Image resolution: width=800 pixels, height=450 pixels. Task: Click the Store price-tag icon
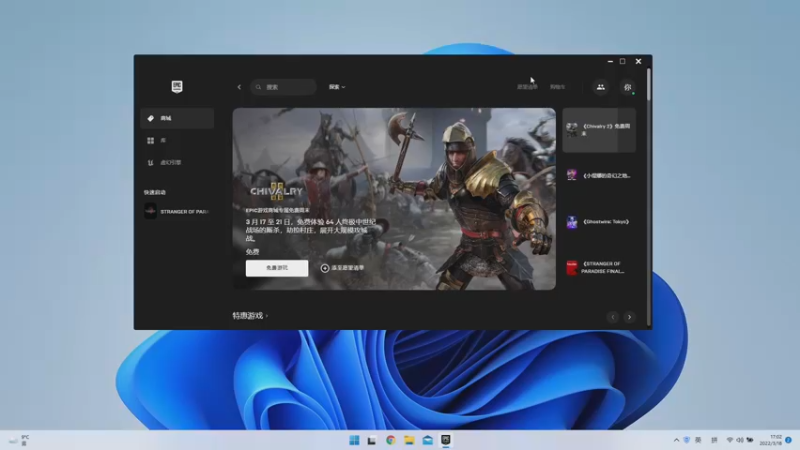pos(151,118)
